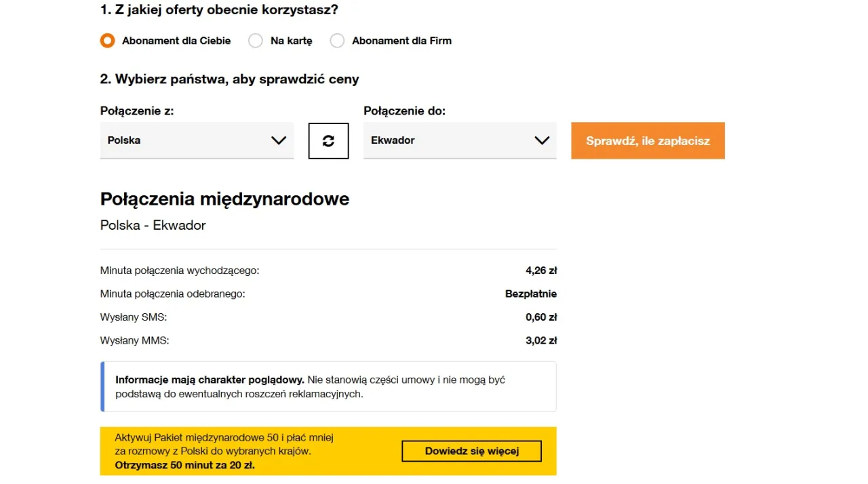The width and height of the screenshot is (868, 484).
Task: Click the "Połączenia międzynarodowe" heading
Action: 224,199
